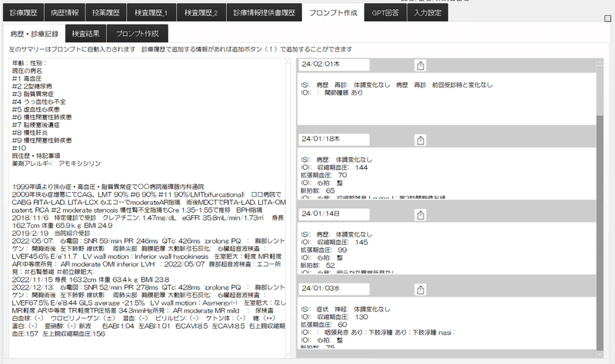Click the '#3 脂質異常症' line
This screenshot has height=364, width=615.
[x=33, y=94]
